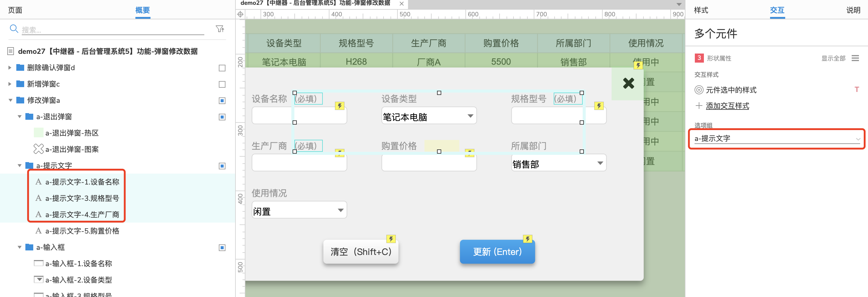Select a-提示文字-4.生产厂商 in outline
Screen dimensions: 868x297
[82, 214]
